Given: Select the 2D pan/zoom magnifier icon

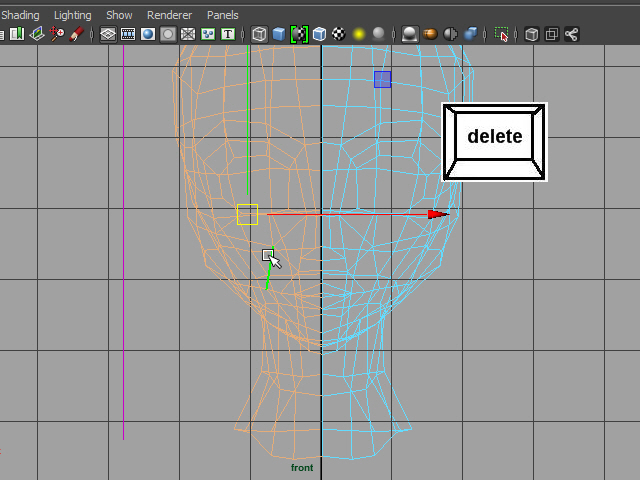Looking at the screenshot, I should point(57,34).
